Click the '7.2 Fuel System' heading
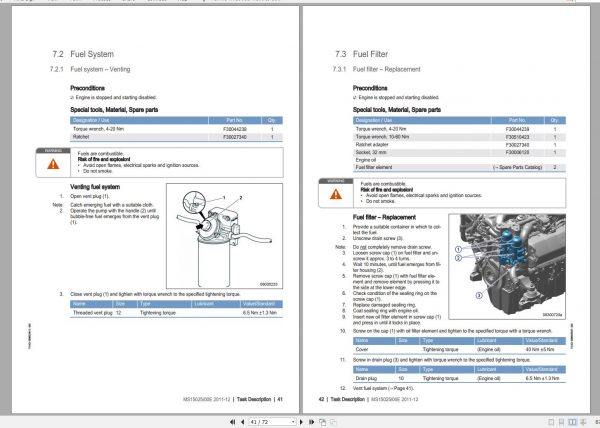 [83, 54]
